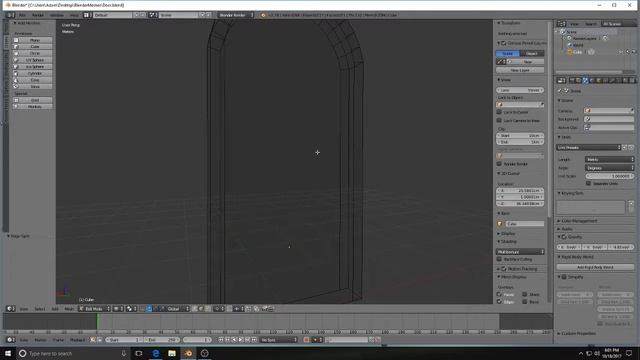Click the green current frame marker
This screenshot has width=640, height=360.
(x=97, y=322)
